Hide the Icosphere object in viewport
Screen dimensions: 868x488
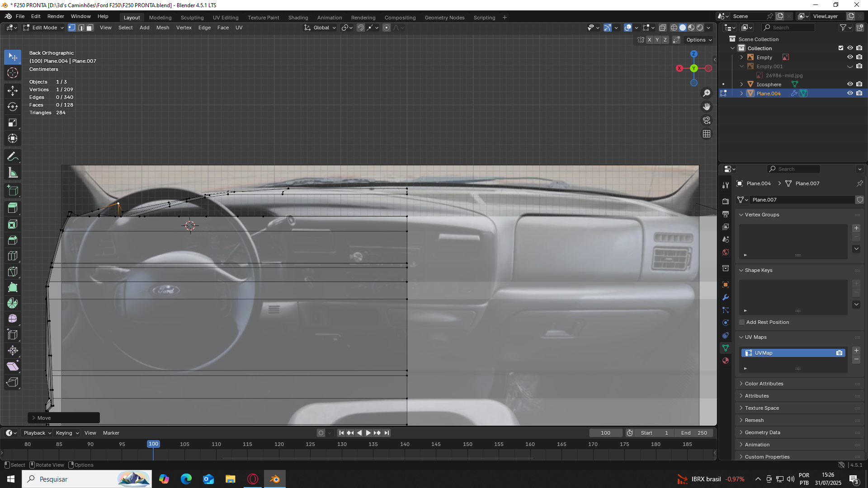(x=849, y=84)
